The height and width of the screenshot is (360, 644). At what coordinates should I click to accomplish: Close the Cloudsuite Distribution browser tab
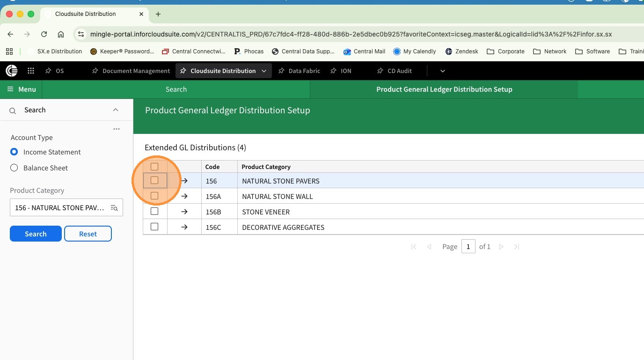141,14
